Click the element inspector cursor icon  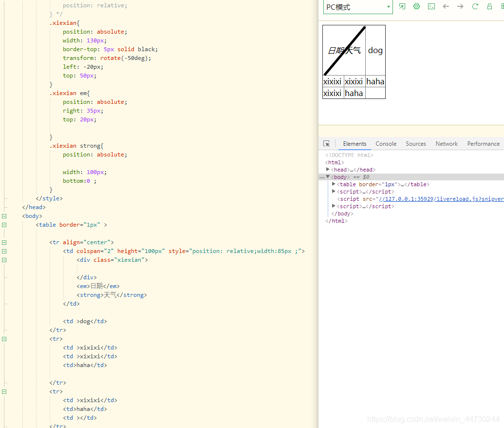pos(327,143)
